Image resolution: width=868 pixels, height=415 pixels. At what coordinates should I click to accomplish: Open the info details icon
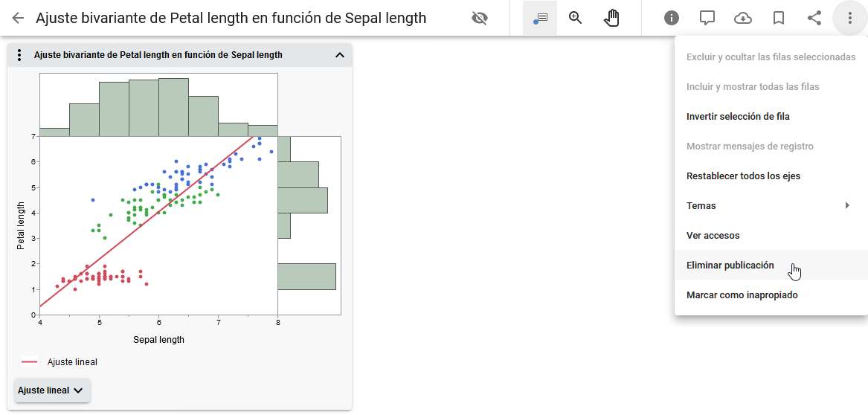[672, 18]
